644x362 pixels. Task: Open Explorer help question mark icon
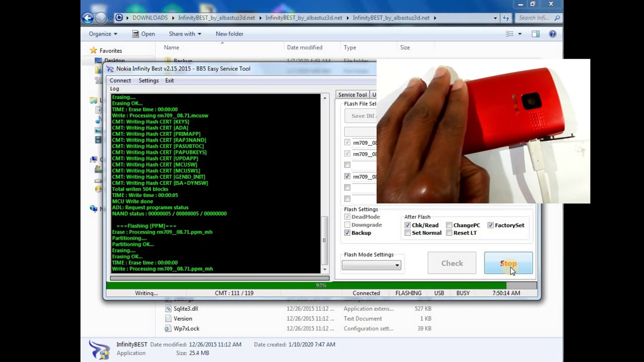tap(552, 34)
